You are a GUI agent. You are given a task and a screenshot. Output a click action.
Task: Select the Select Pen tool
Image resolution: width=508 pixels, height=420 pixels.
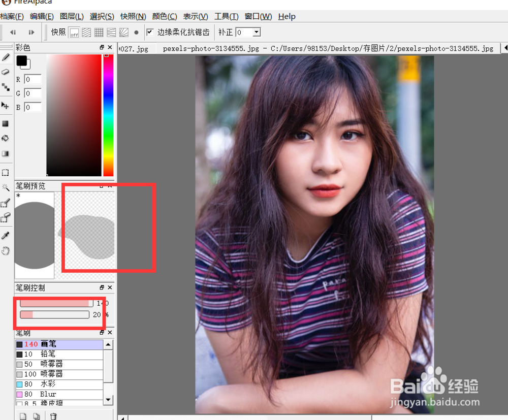click(6, 203)
